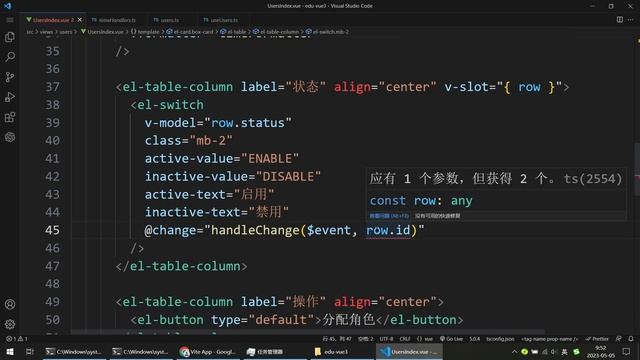This screenshot has width=640, height=360.
Task: Click the 查看问题 link in hover popup
Action: [389, 216]
